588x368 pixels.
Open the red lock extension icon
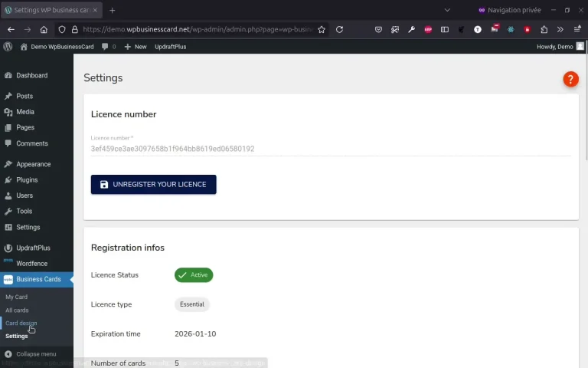(x=528, y=30)
